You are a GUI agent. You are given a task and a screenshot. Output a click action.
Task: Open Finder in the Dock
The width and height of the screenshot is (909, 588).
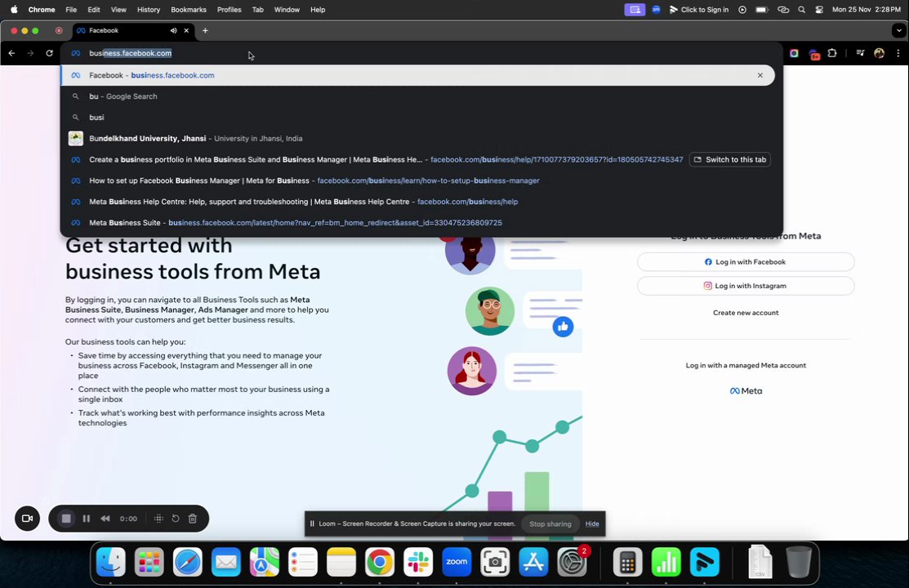coord(111,562)
